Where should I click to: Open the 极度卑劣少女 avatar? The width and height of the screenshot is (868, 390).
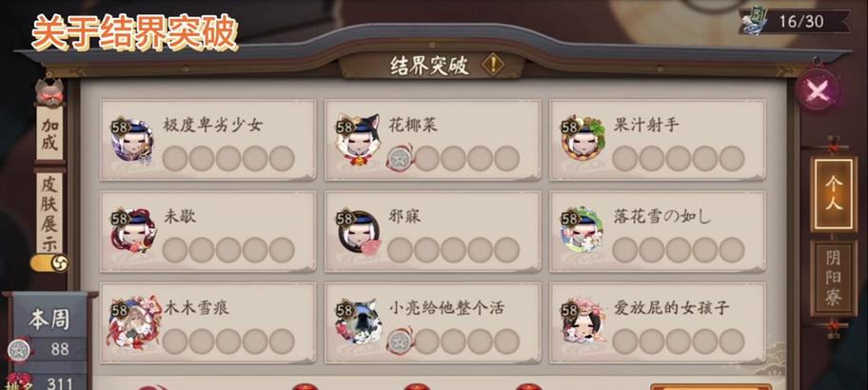pyautogui.click(x=132, y=142)
